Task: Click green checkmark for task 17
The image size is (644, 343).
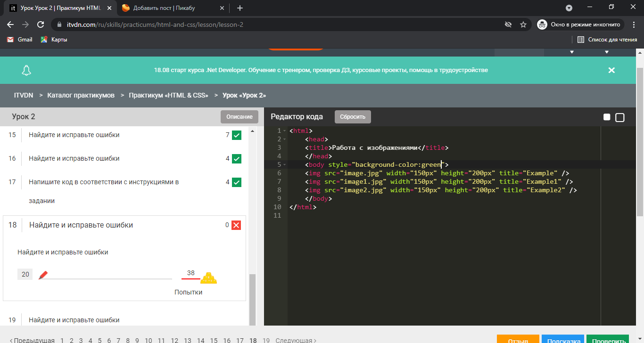Action: pos(237,182)
